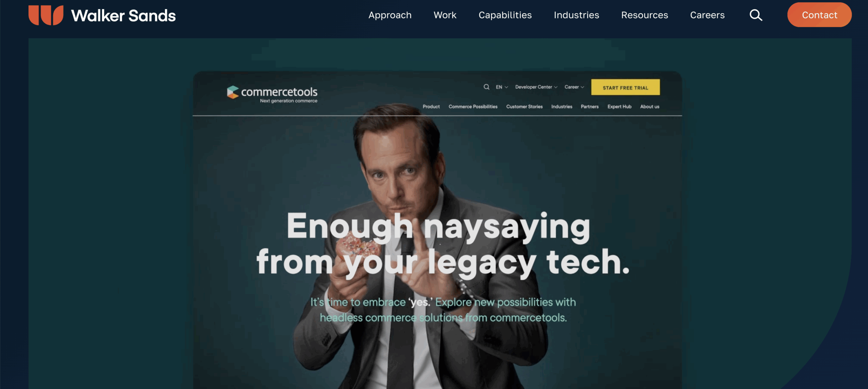This screenshot has height=389, width=868.
Task: Expand the Developer Center dropdown
Action: pos(536,87)
